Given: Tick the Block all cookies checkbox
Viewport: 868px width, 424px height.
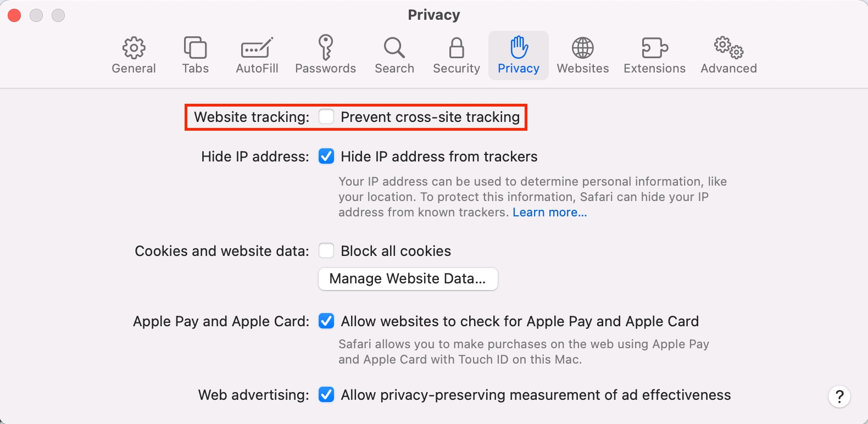Looking at the screenshot, I should coord(326,251).
